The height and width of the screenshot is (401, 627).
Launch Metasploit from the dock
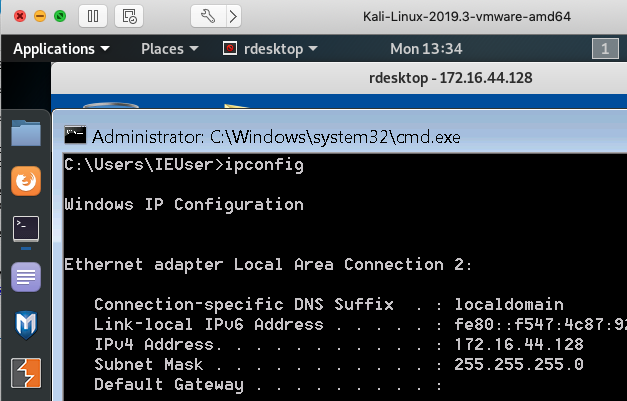click(26, 325)
